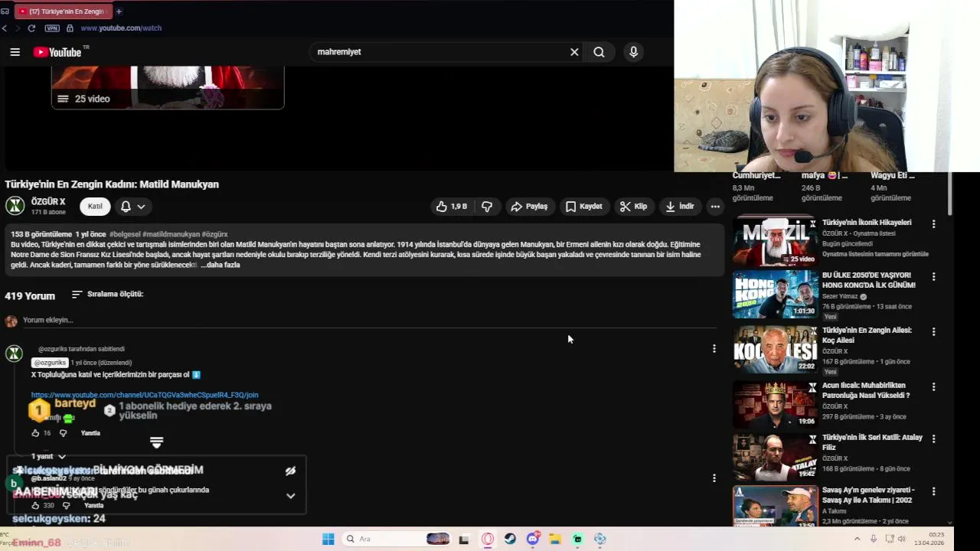Open options for Koç Ailesi video
980x551 pixels.
click(933, 332)
